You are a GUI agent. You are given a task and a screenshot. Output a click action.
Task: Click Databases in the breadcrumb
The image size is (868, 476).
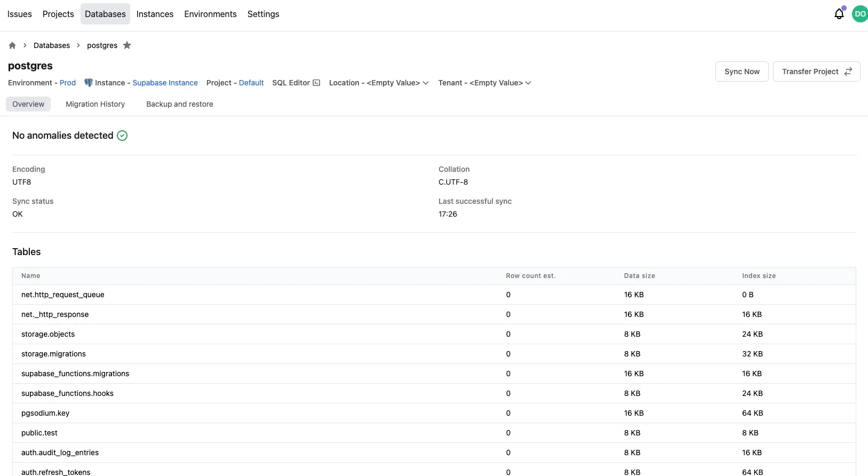(52, 45)
